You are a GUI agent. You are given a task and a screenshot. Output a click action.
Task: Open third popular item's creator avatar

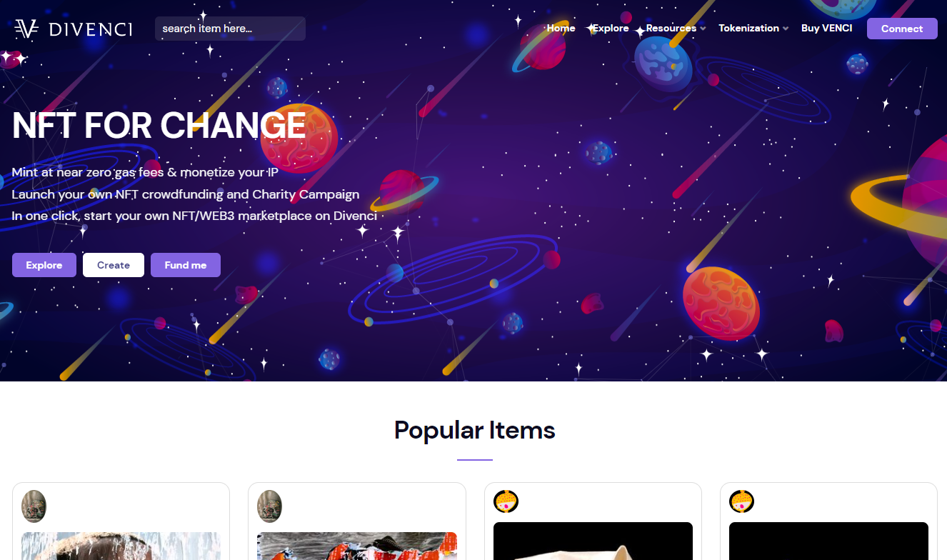[506, 501]
